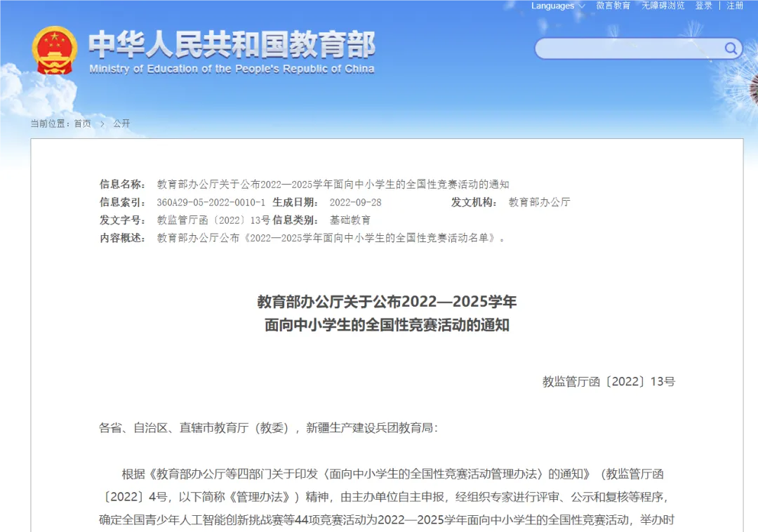758x532 pixels.
Task: Enable 无障碍浏览 accessibility browsing mode
Action: click(663, 6)
